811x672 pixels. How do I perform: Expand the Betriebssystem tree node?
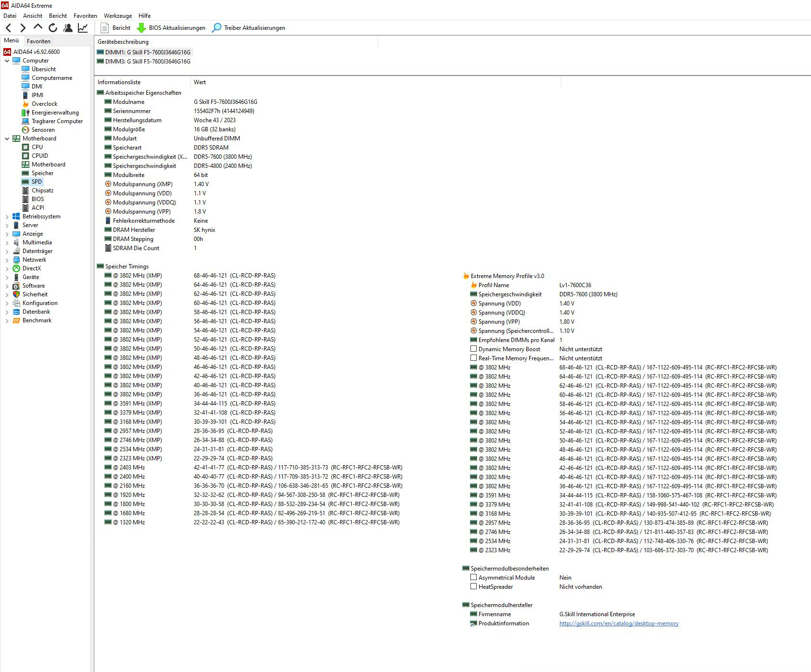7,216
